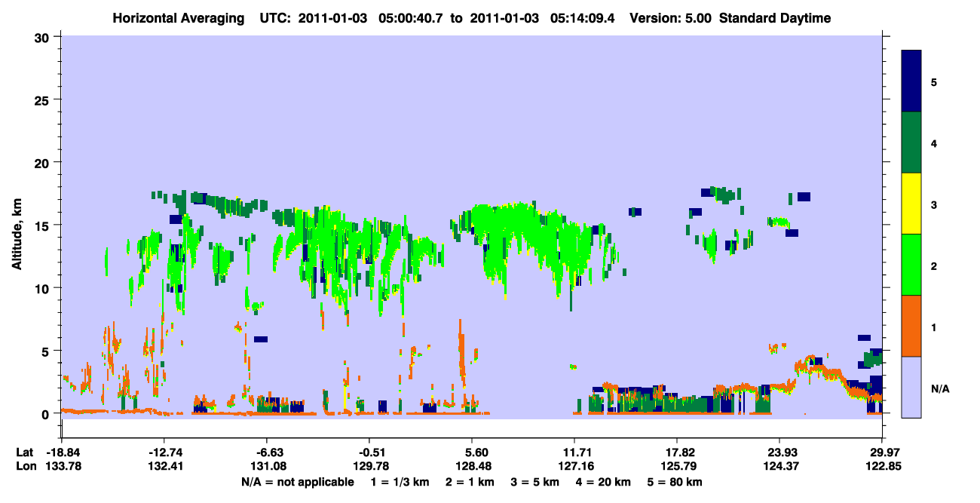Screen dimensions: 980x503
Task: Click the orange level 1 color swatch
Action: click(x=911, y=326)
